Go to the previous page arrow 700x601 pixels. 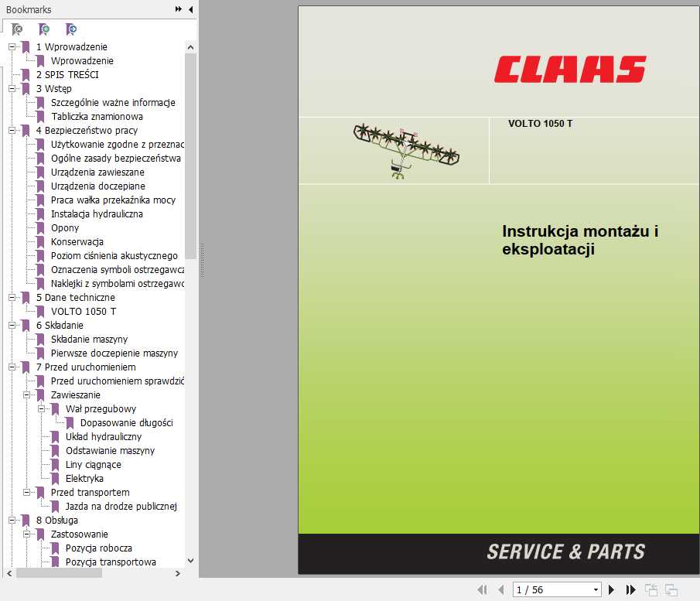tap(501, 590)
